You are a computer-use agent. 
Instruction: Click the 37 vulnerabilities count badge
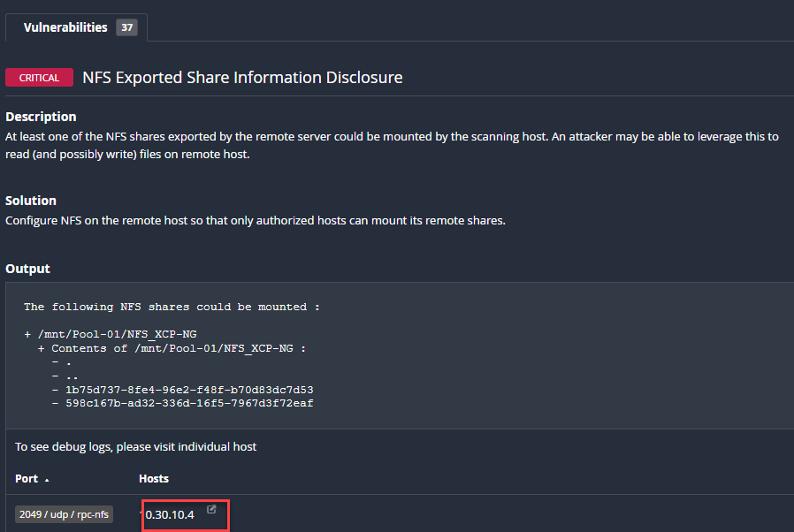pos(126,27)
